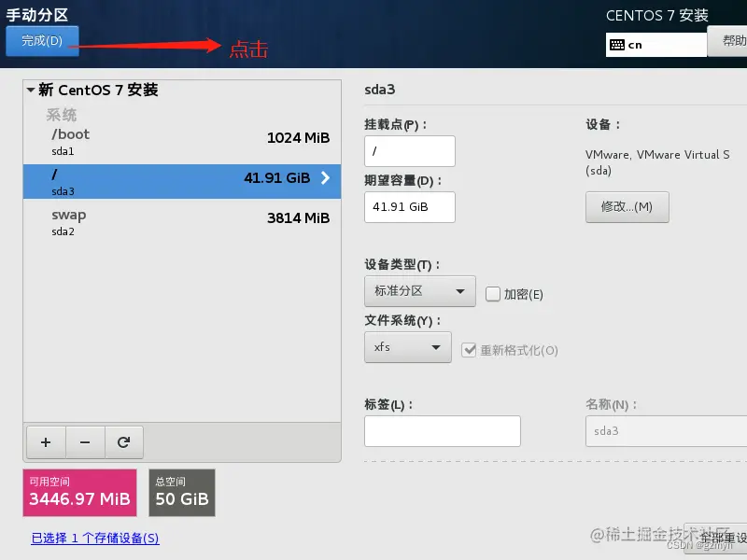Click the add partition plus icon

(x=46, y=442)
